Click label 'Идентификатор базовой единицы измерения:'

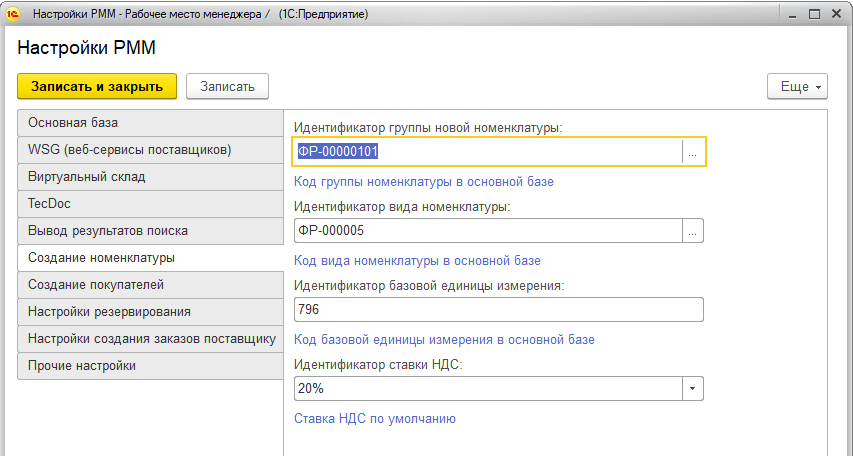429,286
